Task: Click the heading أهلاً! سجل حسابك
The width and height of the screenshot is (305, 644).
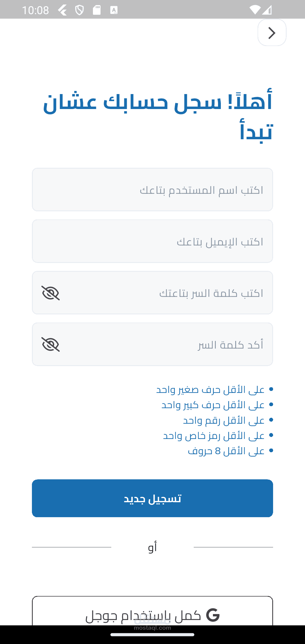Action: 158,116
